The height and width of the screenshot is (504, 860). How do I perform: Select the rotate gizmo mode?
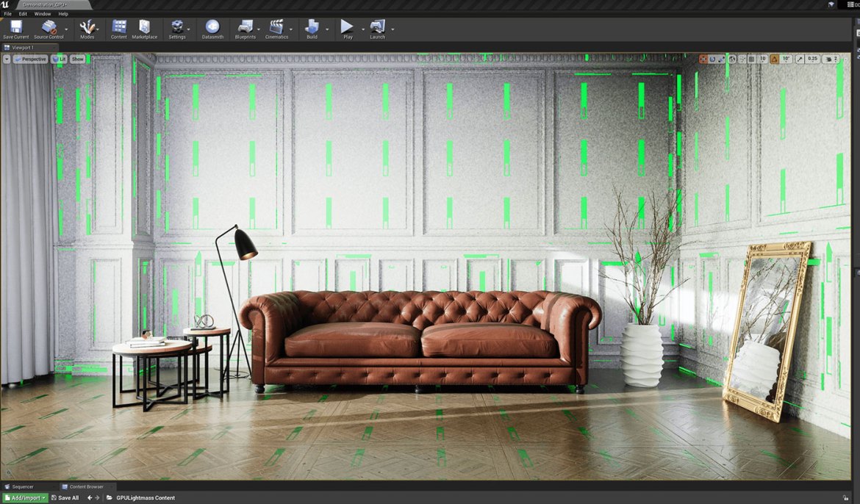712,59
